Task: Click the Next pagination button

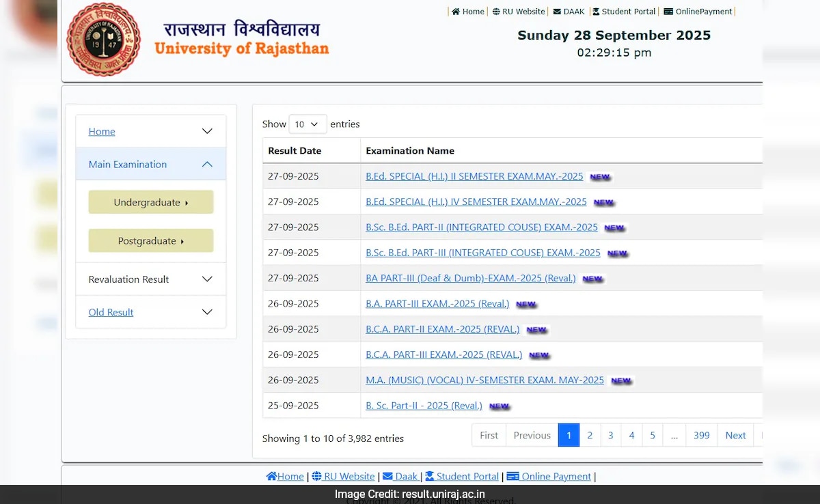Action: coord(735,435)
